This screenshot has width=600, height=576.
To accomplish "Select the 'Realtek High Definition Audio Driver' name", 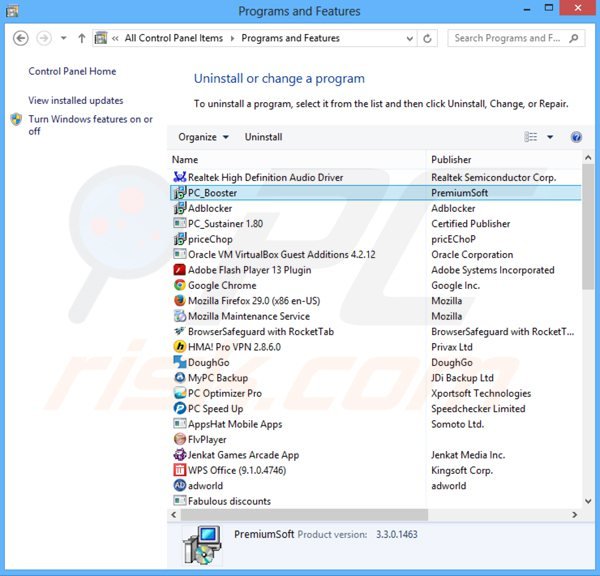I will tap(266, 177).
